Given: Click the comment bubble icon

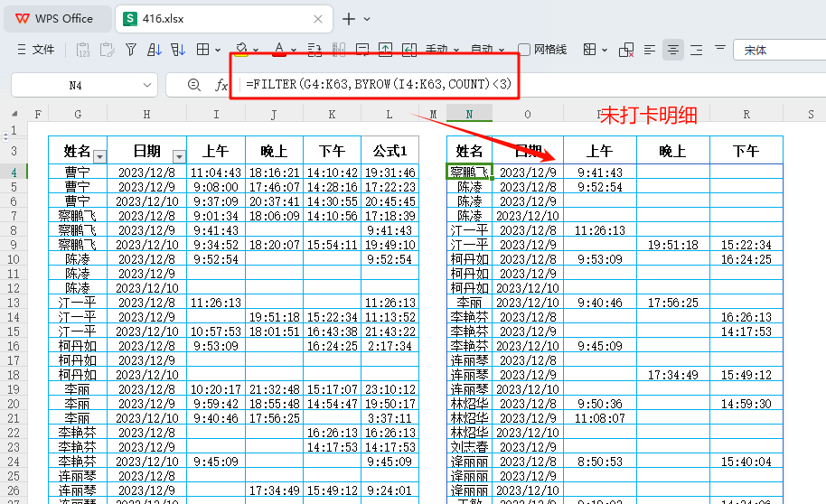Looking at the screenshot, I should (362, 50).
